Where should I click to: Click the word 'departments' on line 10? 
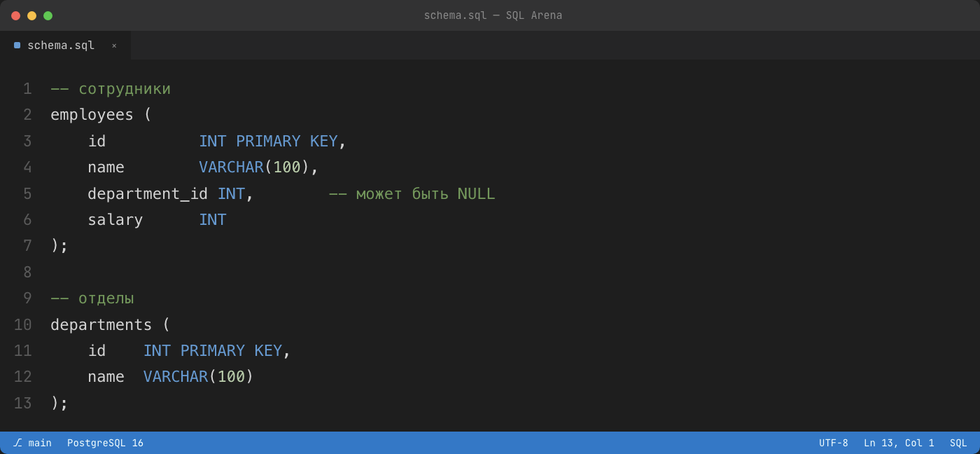pos(101,325)
